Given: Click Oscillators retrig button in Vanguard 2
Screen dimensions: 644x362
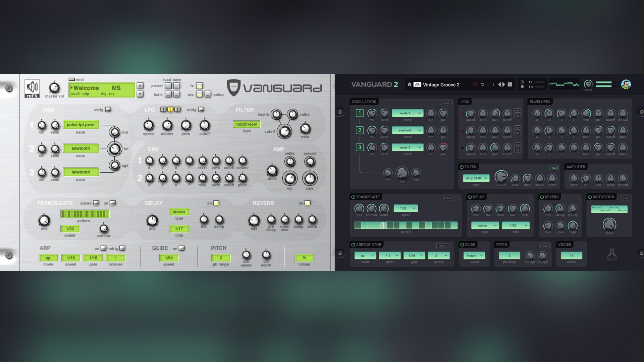Looking at the screenshot, I should pyautogui.click(x=446, y=103).
